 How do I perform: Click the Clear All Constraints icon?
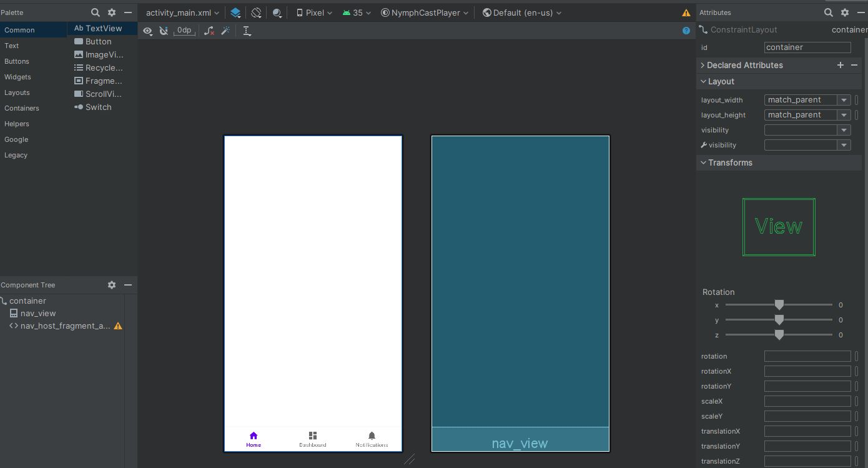(209, 31)
